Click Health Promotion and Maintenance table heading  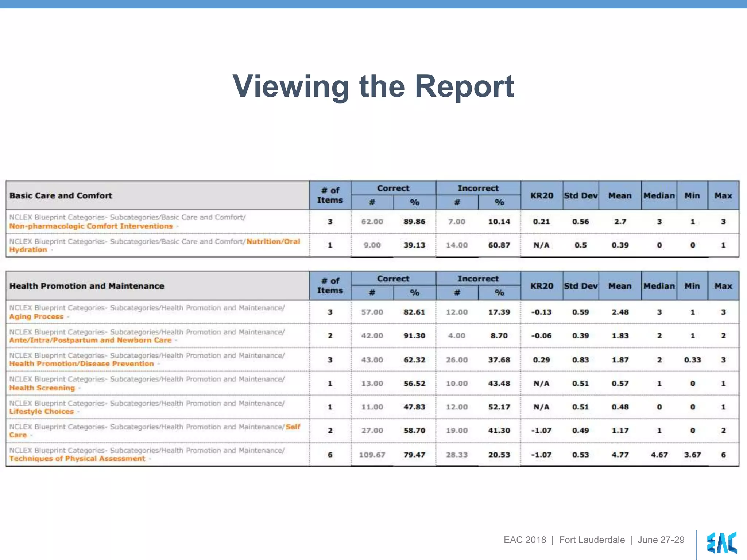coord(87,286)
